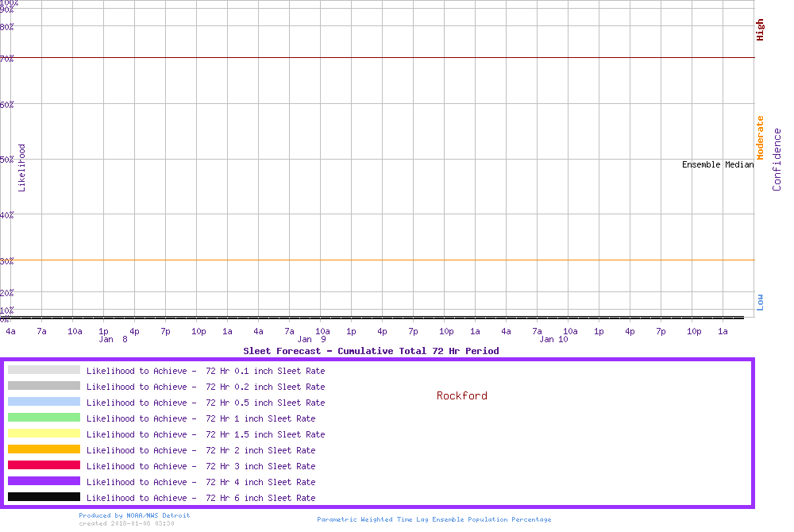Select the yellow 1.5 inch sleet swatch
This screenshot has height=532, width=794.
coord(44,434)
